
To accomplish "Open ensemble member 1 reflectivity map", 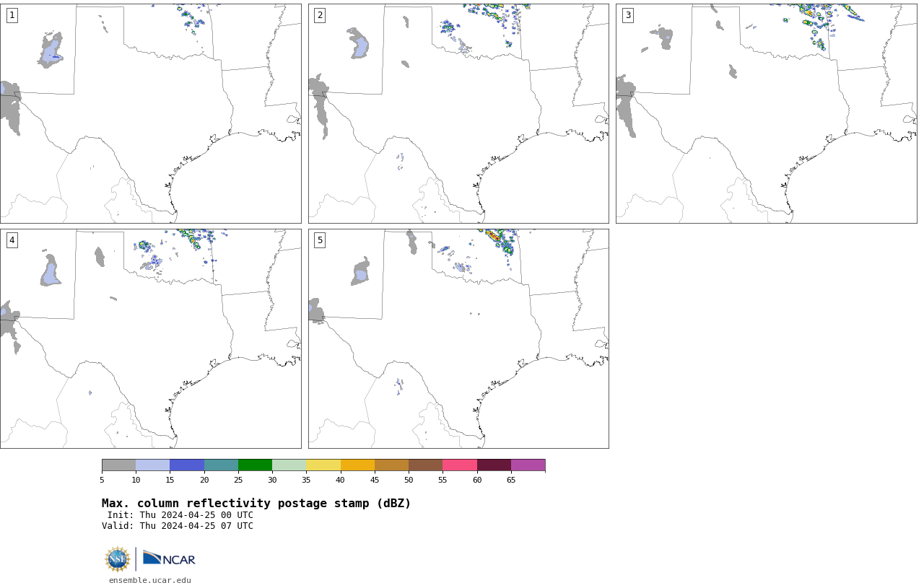I will tap(150, 113).
